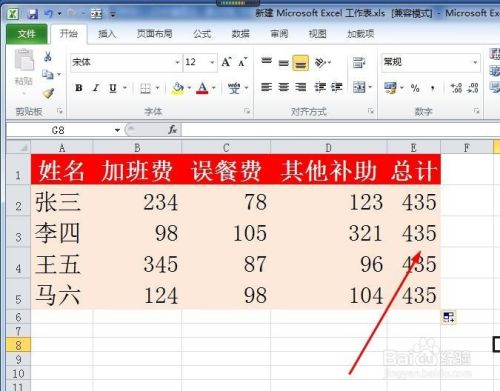Increase font size with the large A icon
Image resolution: width=500 pixels, height=391 pixels.
[x=226, y=62]
